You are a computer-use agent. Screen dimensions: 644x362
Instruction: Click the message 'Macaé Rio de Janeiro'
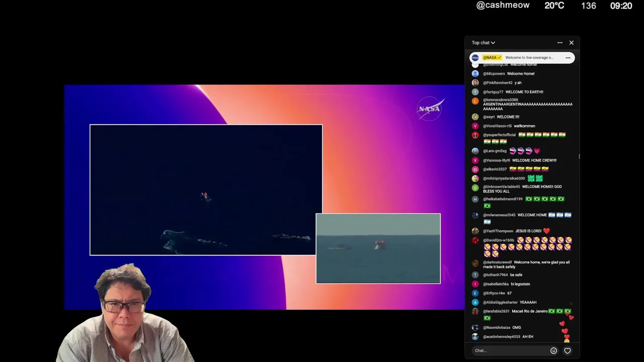click(x=530, y=311)
